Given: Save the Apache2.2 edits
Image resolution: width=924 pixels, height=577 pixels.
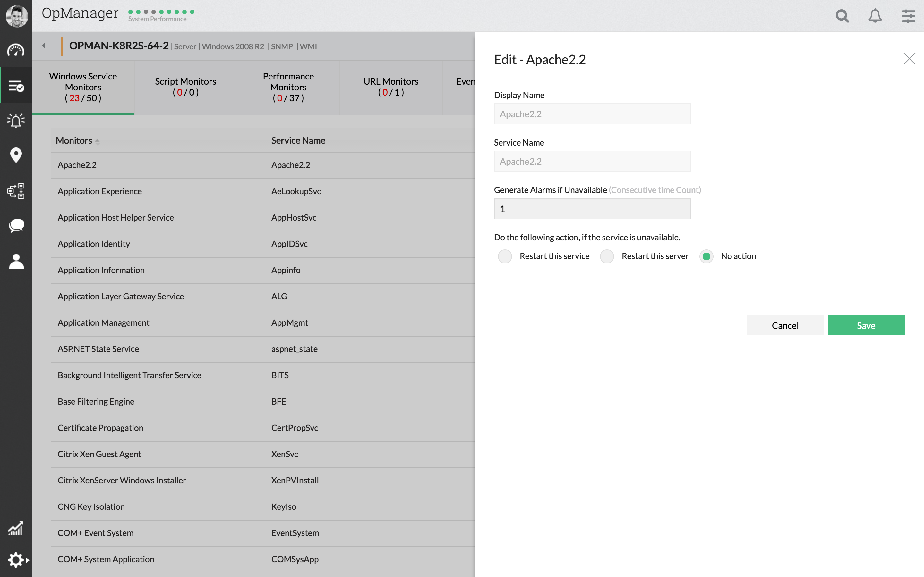Looking at the screenshot, I should 866,325.
